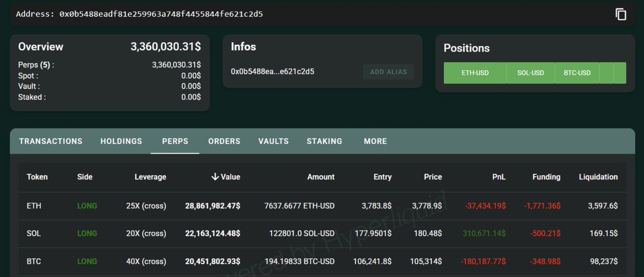Click the Side column header
Screen dimensions: 644x277
(x=85, y=177)
